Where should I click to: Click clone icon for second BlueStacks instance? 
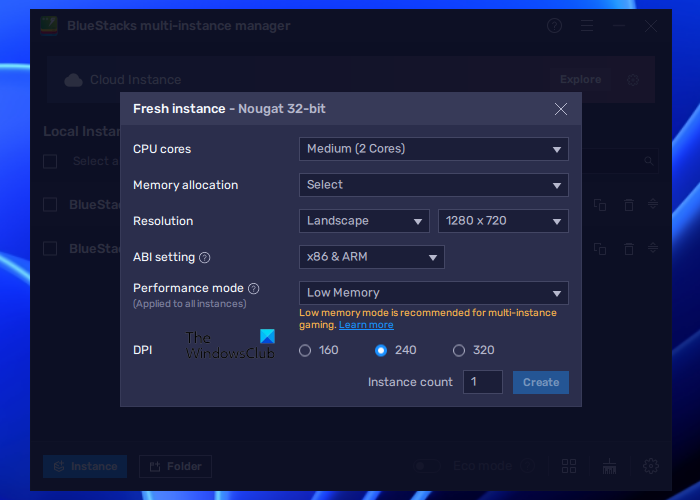click(x=600, y=249)
